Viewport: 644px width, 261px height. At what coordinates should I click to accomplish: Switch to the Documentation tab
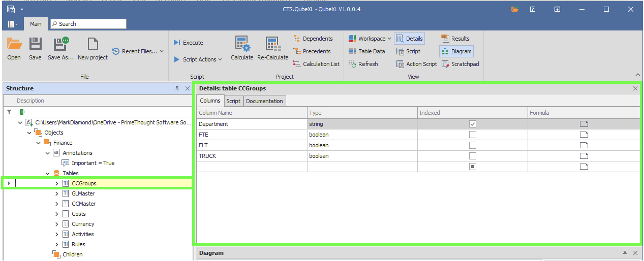(x=264, y=101)
